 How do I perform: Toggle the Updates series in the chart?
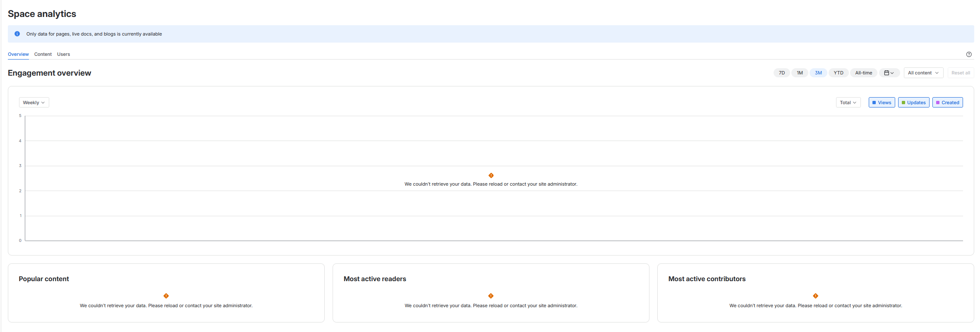(x=913, y=103)
